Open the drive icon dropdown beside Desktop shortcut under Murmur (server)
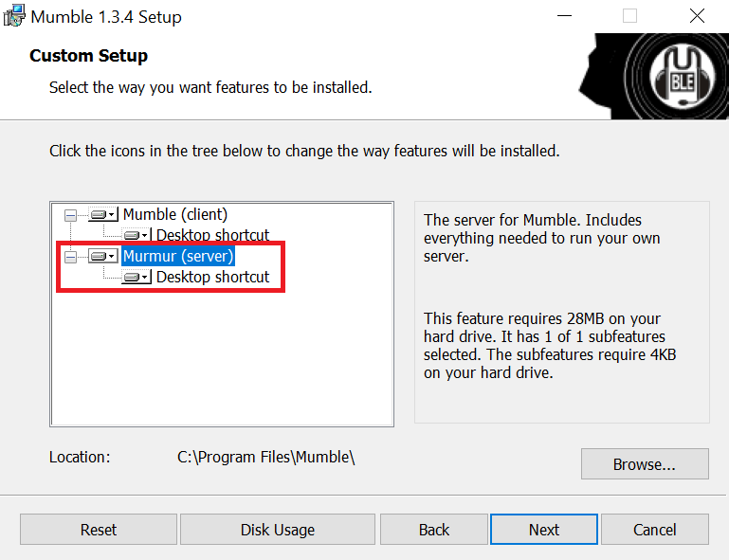729x560 pixels. [x=137, y=277]
